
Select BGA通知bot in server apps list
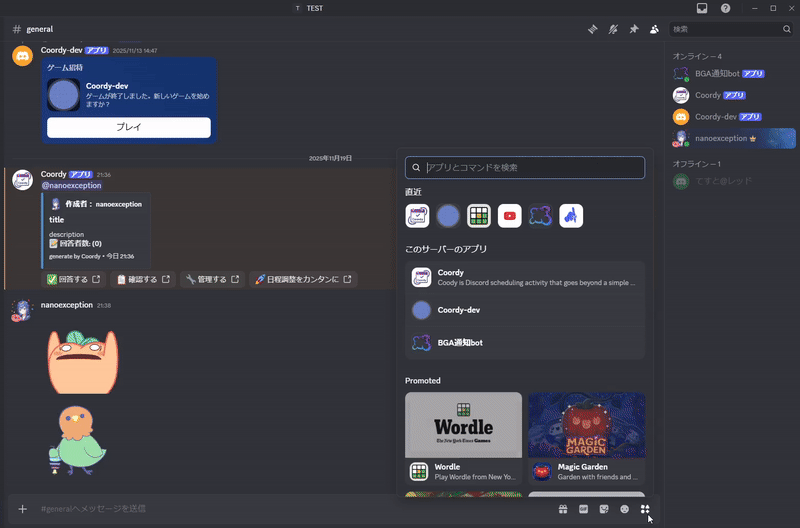click(x=525, y=342)
